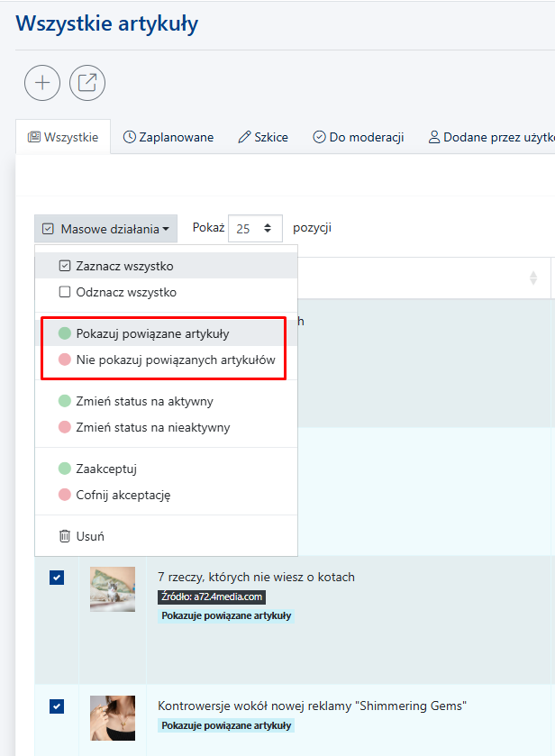Click the cat article thumbnail
The width and height of the screenshot is (555, 756).
click(x=113, y=589)
